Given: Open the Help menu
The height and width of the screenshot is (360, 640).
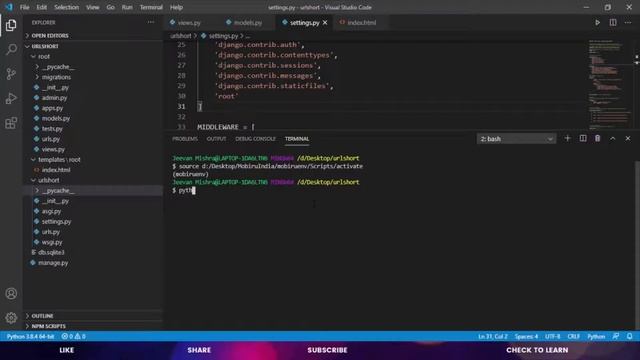Looking at the screenshot, I should click(176, 7).
